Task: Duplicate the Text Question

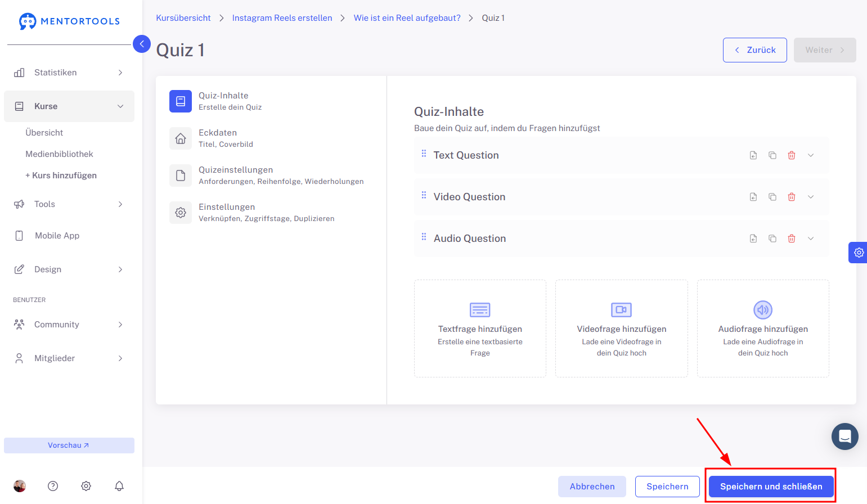Action: point(772,155)
